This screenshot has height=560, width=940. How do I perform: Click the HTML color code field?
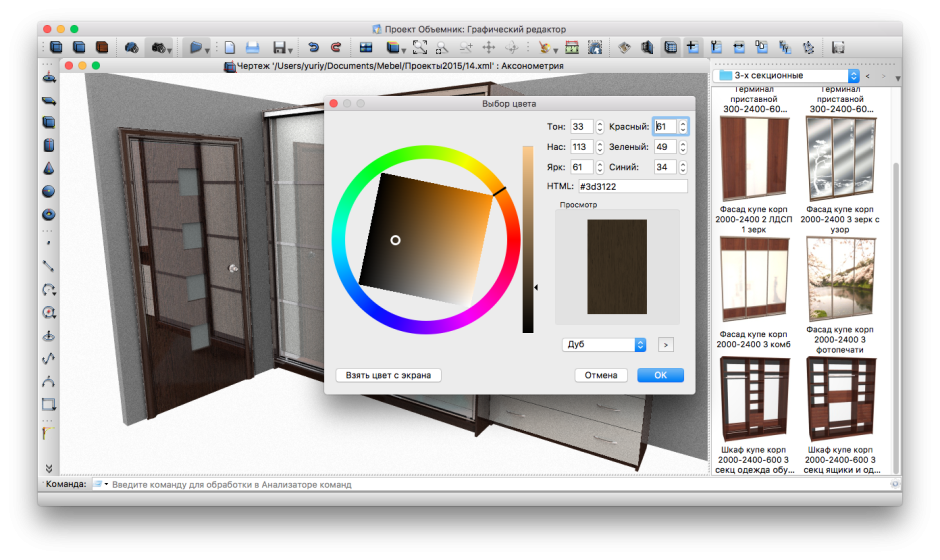(631, 186)
